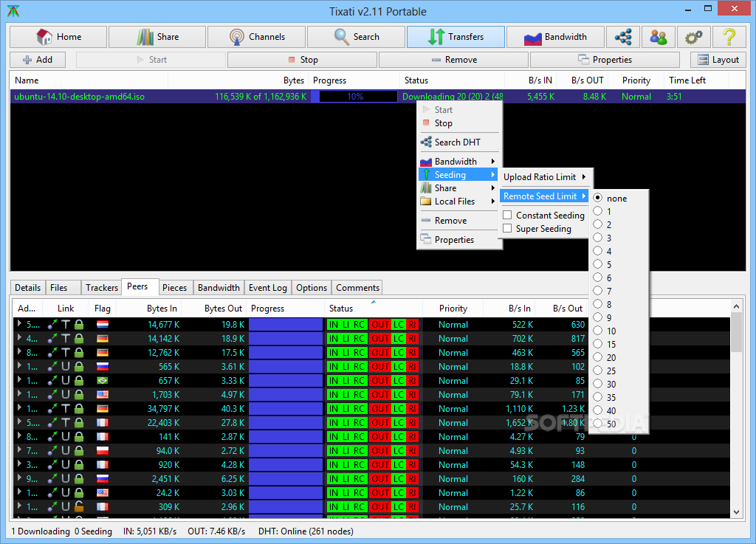Click the Brazil flag in the 657 K peer row
Viewport: 756px width, 544px height.
102,381
